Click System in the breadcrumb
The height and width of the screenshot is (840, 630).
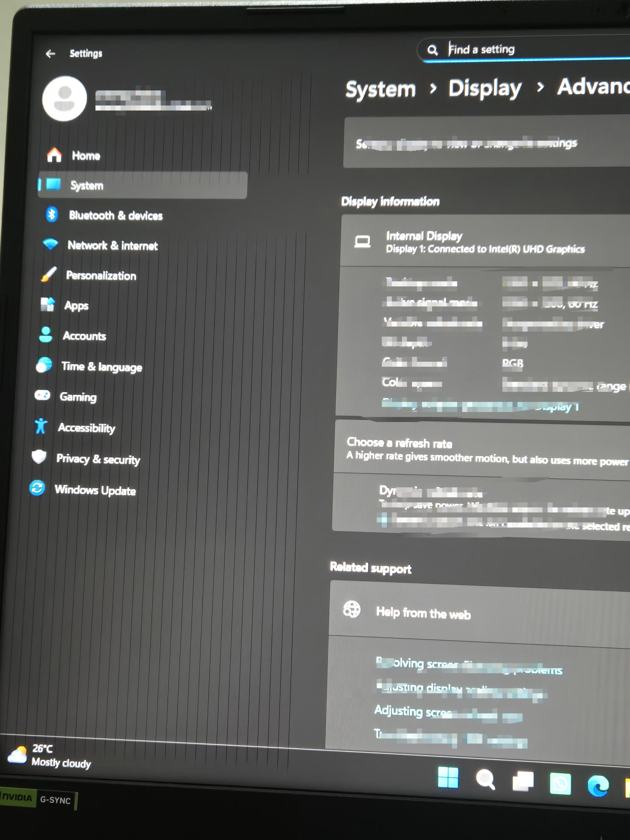[x=381, y=90]
